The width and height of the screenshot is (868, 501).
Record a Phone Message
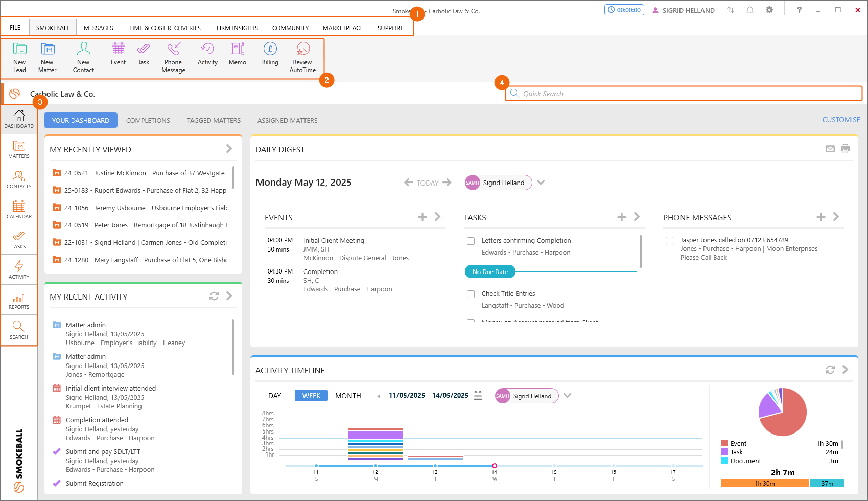(x=173, y=57)
